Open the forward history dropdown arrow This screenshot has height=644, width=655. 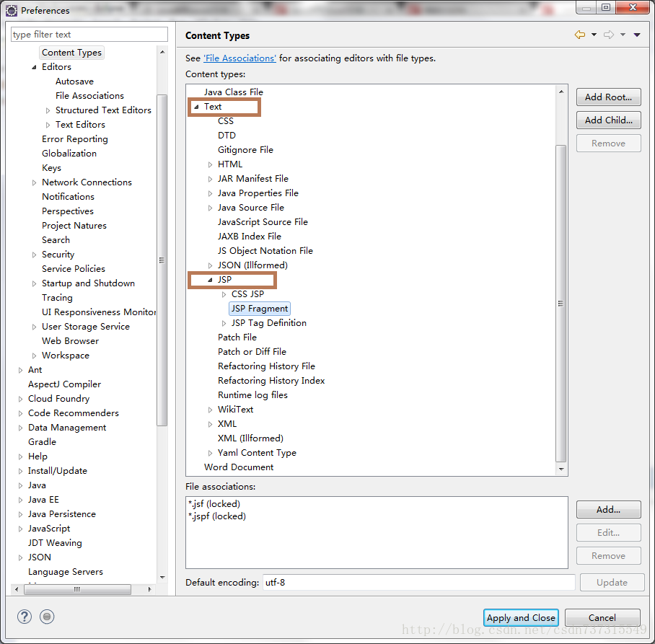point(623,35)
